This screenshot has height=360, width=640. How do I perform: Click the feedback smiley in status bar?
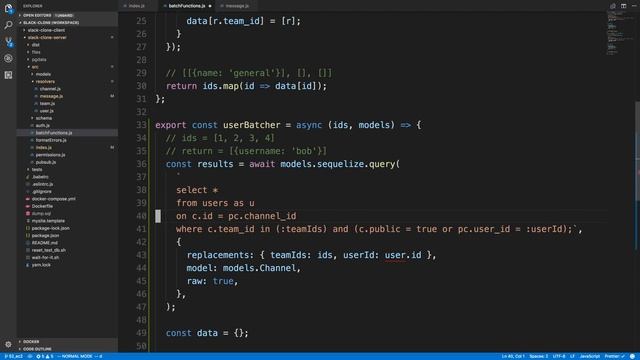(632, 356)
